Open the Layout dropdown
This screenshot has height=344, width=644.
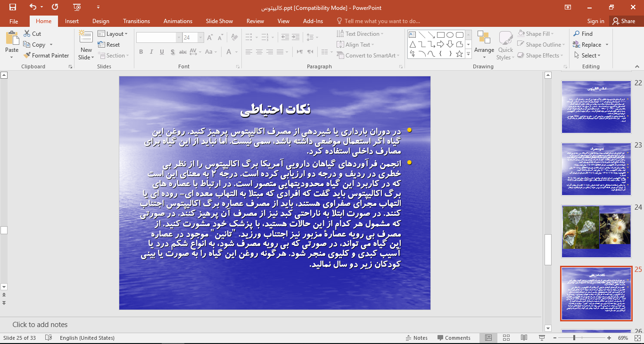(113, 34)
